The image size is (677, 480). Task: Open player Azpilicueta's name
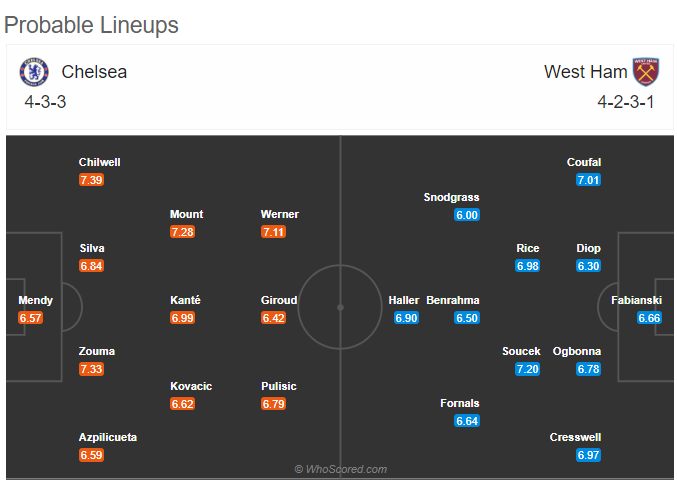108,437
